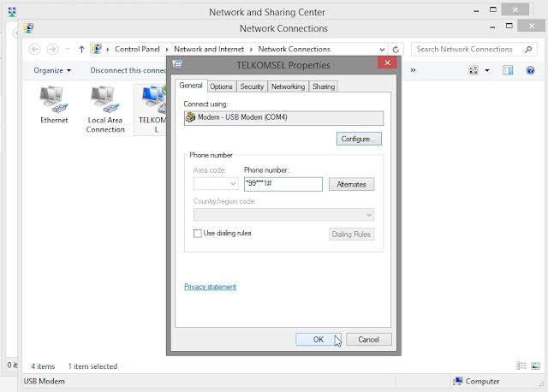The width and height of the screenshot is (548, 392).
Task: Confirm with the OK button
Action: (319, 339)
